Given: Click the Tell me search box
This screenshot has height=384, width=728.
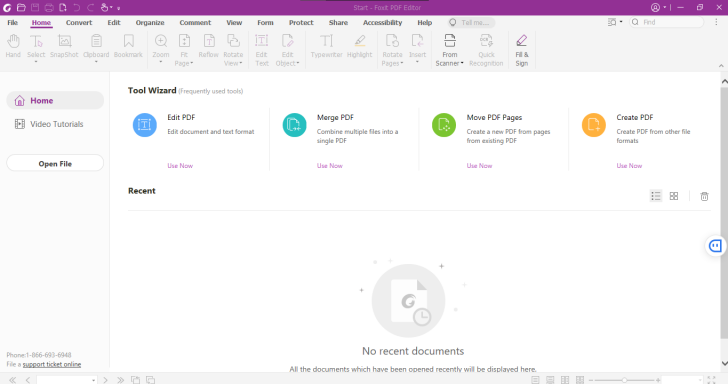Looking at the screenshot, I should [x=471, y=22].
